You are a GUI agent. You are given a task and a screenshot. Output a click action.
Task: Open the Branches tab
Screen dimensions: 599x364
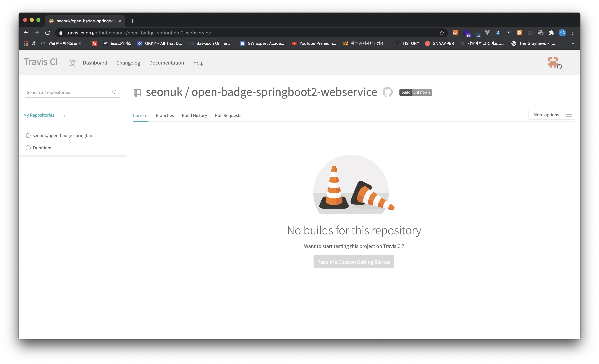pos(165,115)
